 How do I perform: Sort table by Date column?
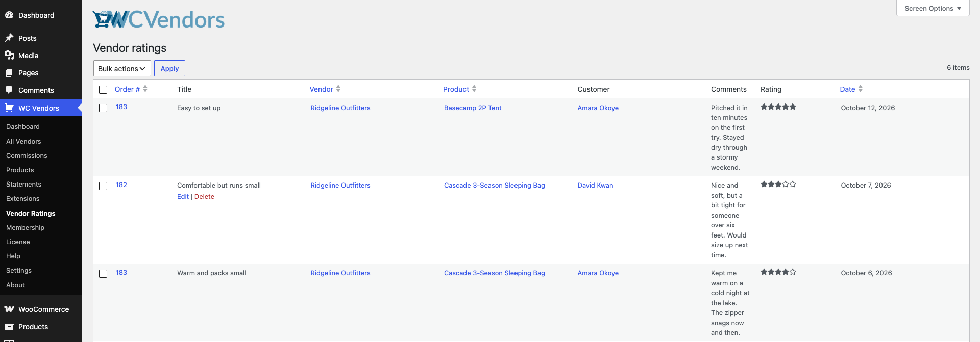tap(851, 89)
